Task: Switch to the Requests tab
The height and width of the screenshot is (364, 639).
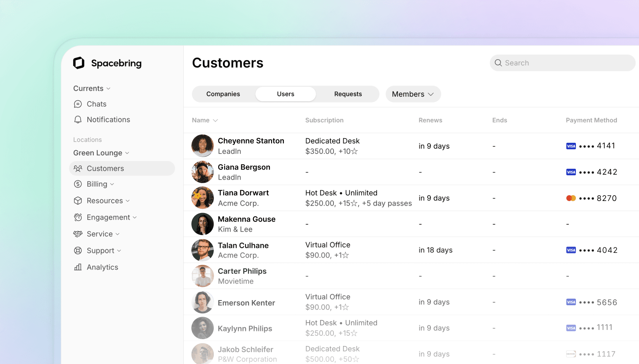Action: pos(348,94)
